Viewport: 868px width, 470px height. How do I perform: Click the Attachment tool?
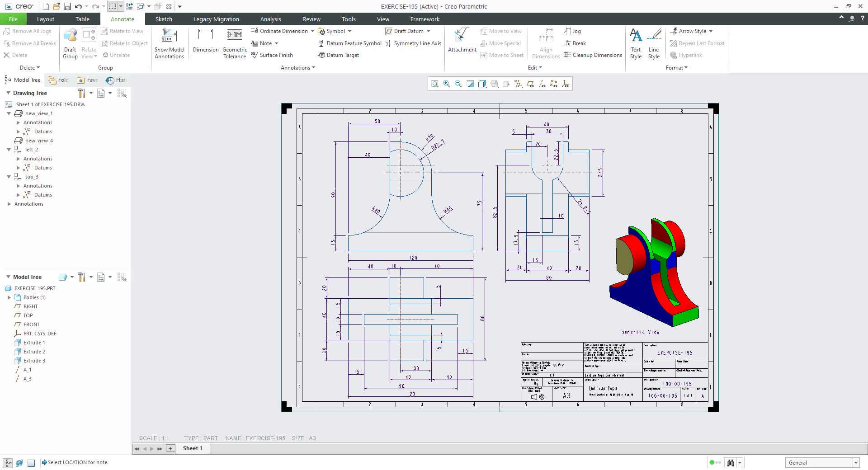pyautogui.click(x=462, y=41)
